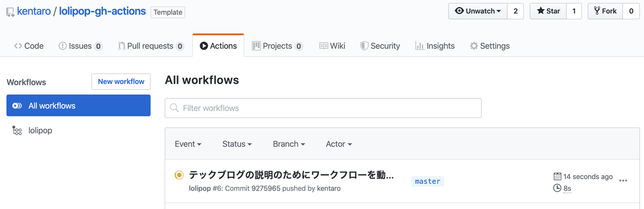
Task: Open the lolipop-gh-actions repository link
Action: click(x=103, y=11)
